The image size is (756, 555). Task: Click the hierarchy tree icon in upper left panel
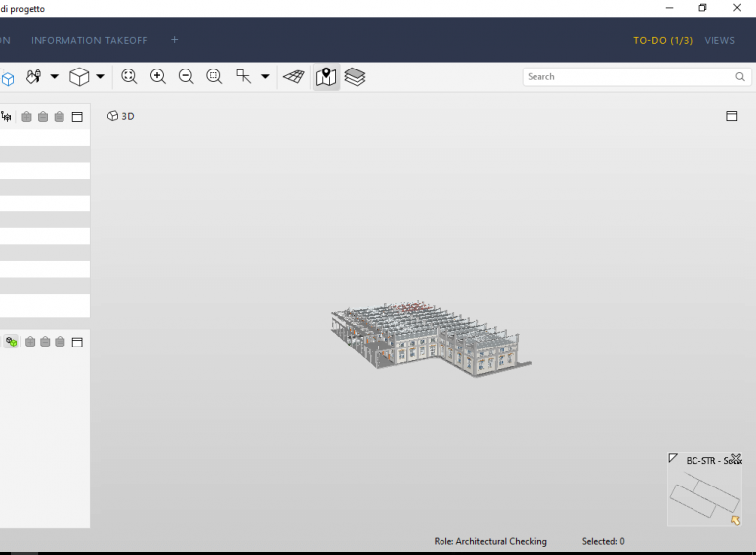pos(6,117)
